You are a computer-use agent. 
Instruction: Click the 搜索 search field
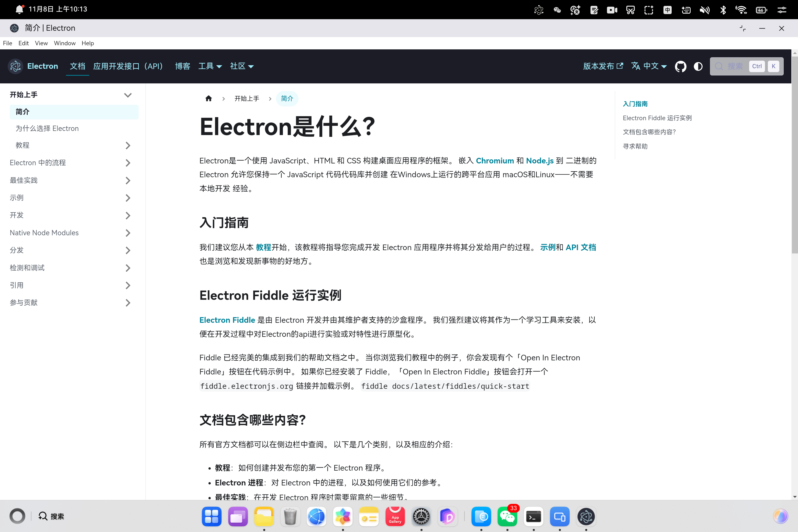(x=736, y=66)
